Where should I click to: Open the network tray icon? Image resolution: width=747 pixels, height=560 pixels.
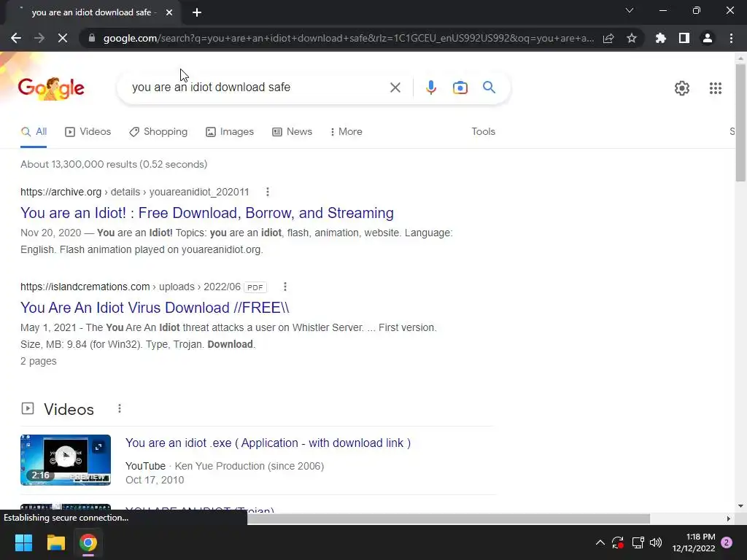pos(638,542)
